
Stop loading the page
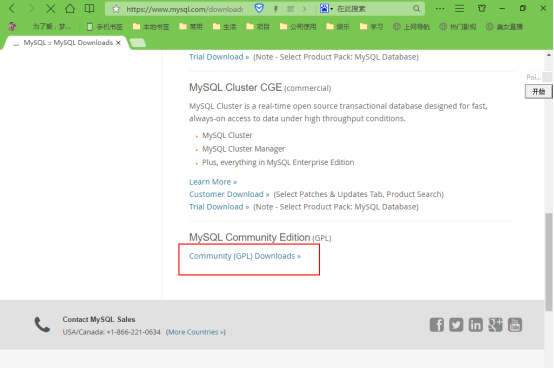(x=51, y=8)
